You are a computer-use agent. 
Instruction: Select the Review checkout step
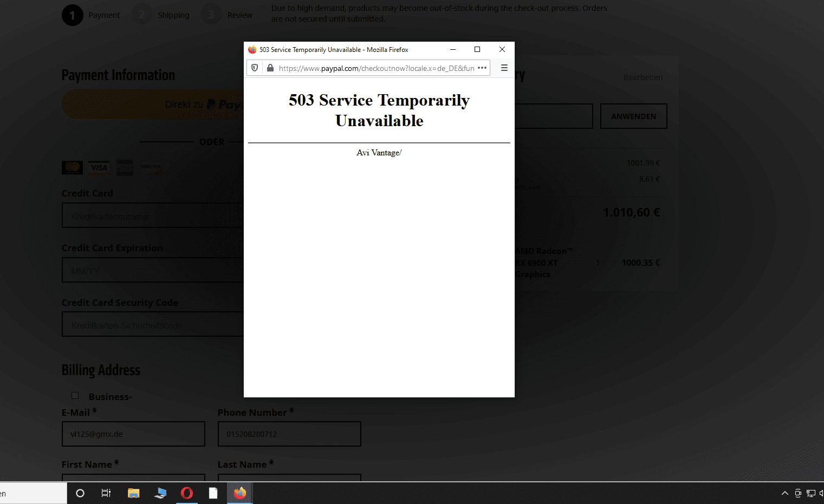coord(239,15)
